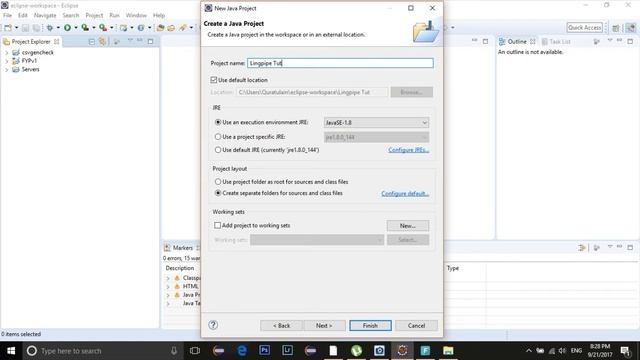The height and width of the screenshot is (360, 640).
Task: Click the Project name input field
Action: click(340, 63)
